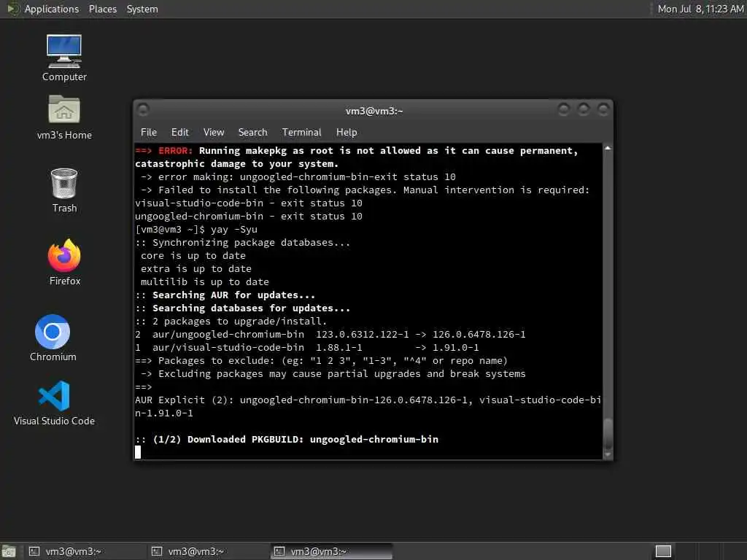
Task: Select the active third vm3@vm3 taskbar window
Action: pos(332,551)
